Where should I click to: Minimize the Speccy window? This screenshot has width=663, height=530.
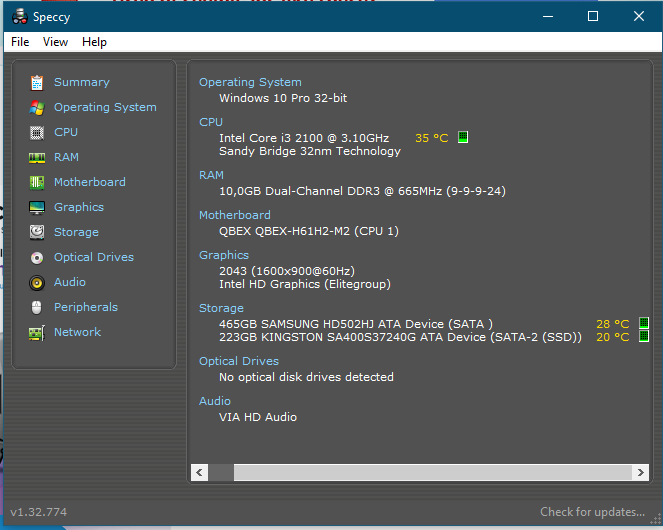548,16
